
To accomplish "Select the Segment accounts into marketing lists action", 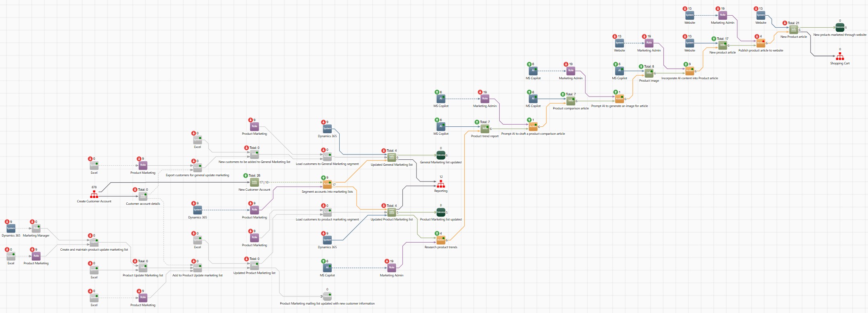I will 327,185.
